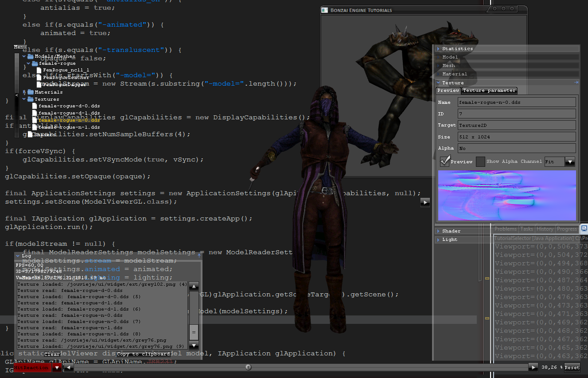This screenshot has width=588, height=378.
Task: Click the Copy to clipboard button
Action: click(144, 354)
